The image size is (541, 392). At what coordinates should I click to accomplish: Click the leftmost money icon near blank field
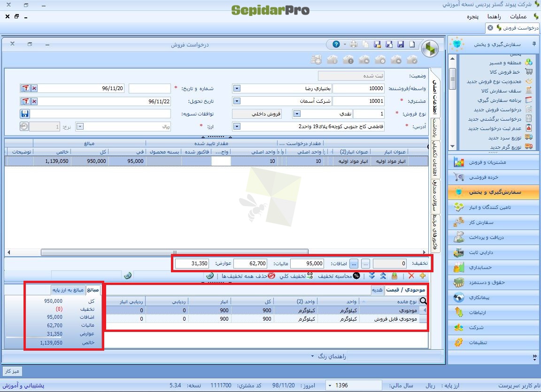tap(128, 276)
